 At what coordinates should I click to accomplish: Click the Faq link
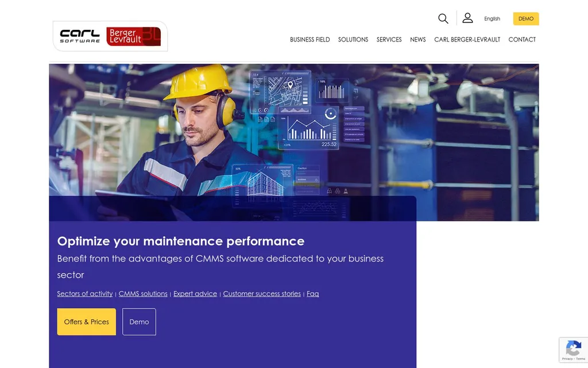tap(312, 294)
